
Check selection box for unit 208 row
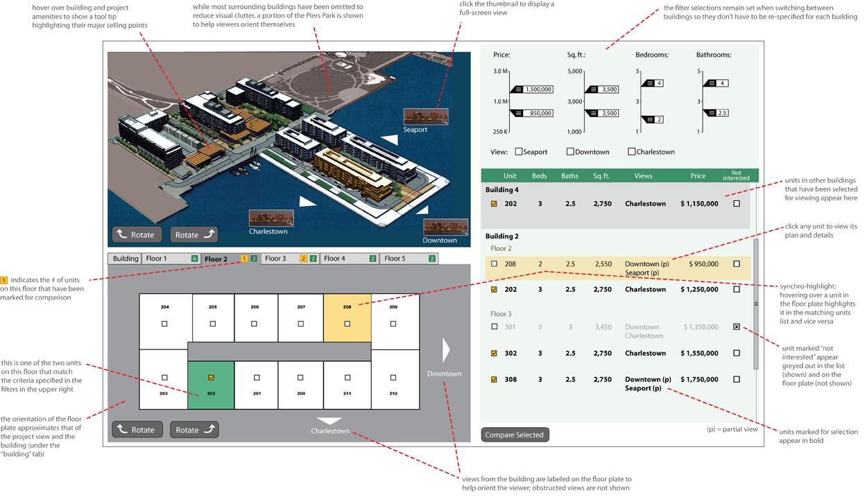[x=494, y=263]
